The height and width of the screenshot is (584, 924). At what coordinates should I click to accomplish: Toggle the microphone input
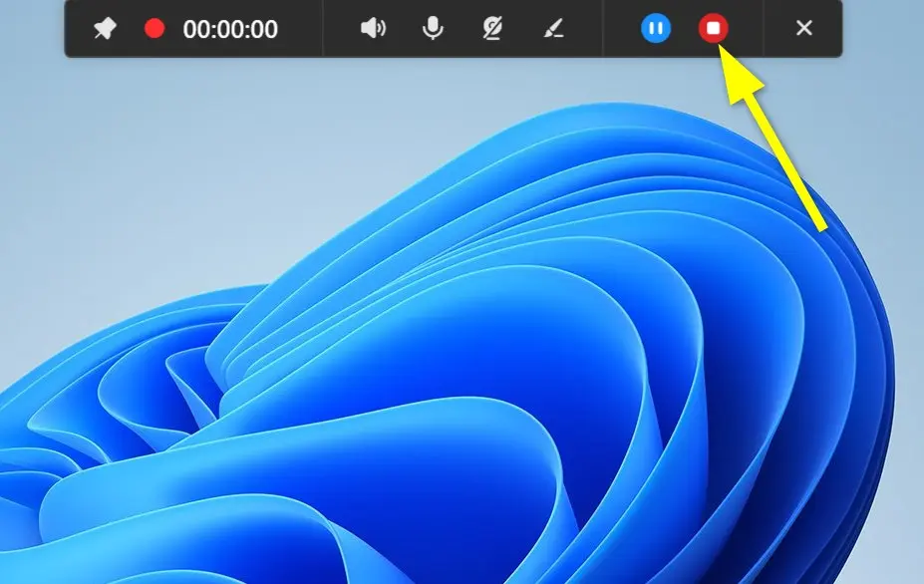[433, 28]
